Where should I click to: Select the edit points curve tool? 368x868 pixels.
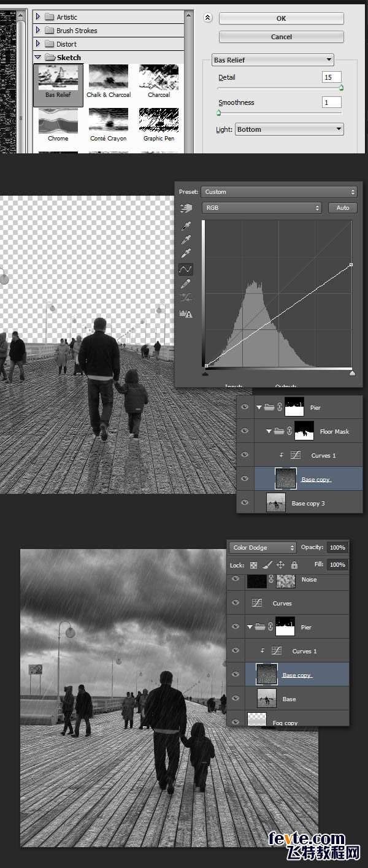pyautogui.click(x=185, y=269)
